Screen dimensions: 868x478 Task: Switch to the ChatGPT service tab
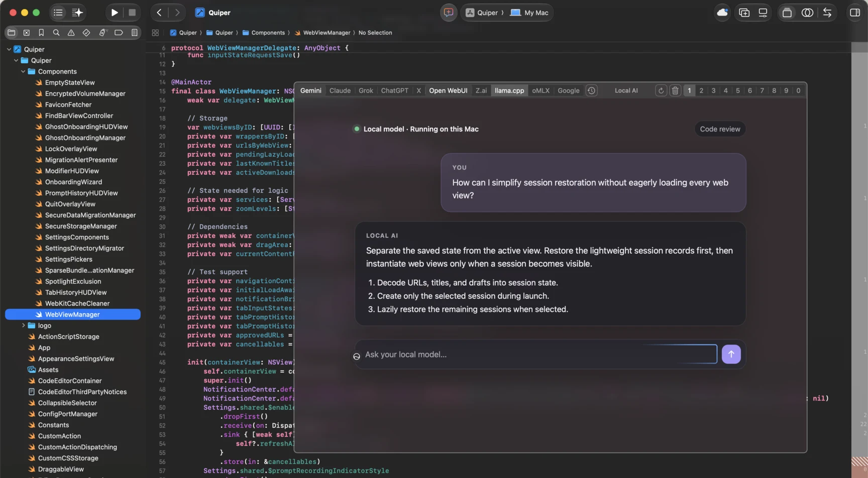click(x=395, y=91)
